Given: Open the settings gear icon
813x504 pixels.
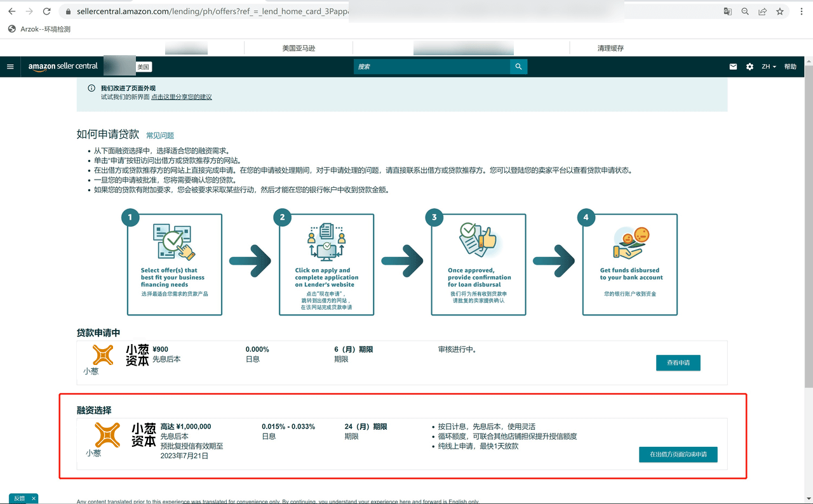Looking at the screenshot, I should [749, 67].
